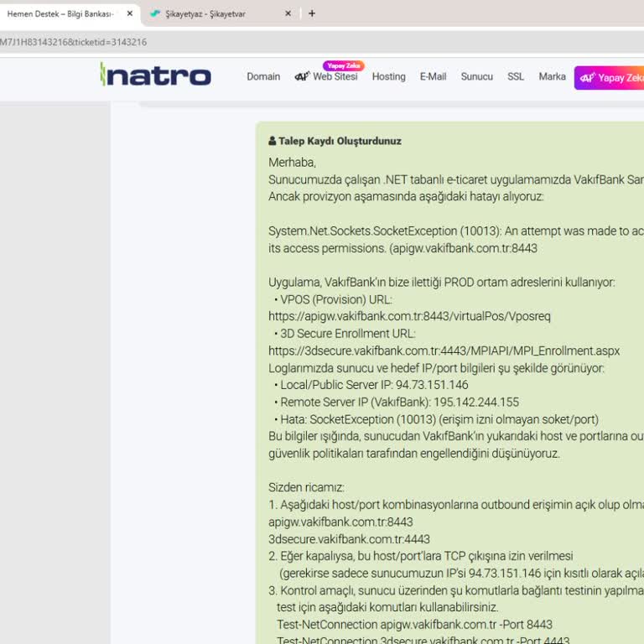Image resolution: width=644 pixels, height=644 pixels.
Task: Click the 'Test-NetConnection apigw.vakifbank.com.tr -Port 8443' command
Action: point(414,625)
